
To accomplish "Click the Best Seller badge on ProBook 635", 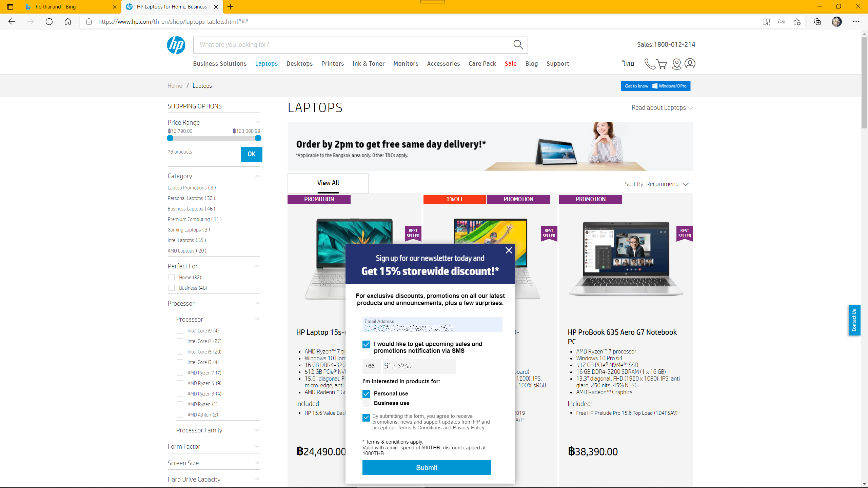I will click(685, 233).
